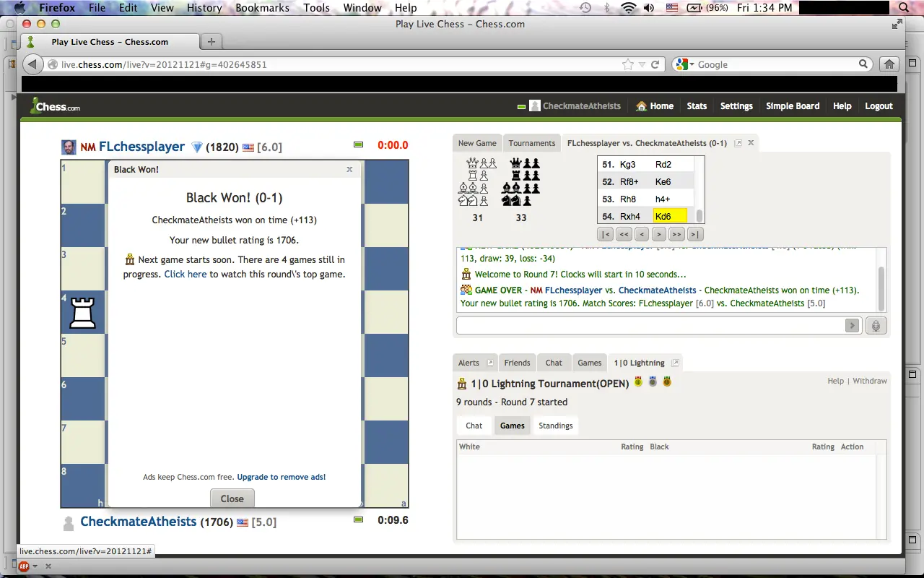This screenshot has height=578, width=924.
Task: Open the Bookmarks menu in the menu bar
Action: coord(262,8)
